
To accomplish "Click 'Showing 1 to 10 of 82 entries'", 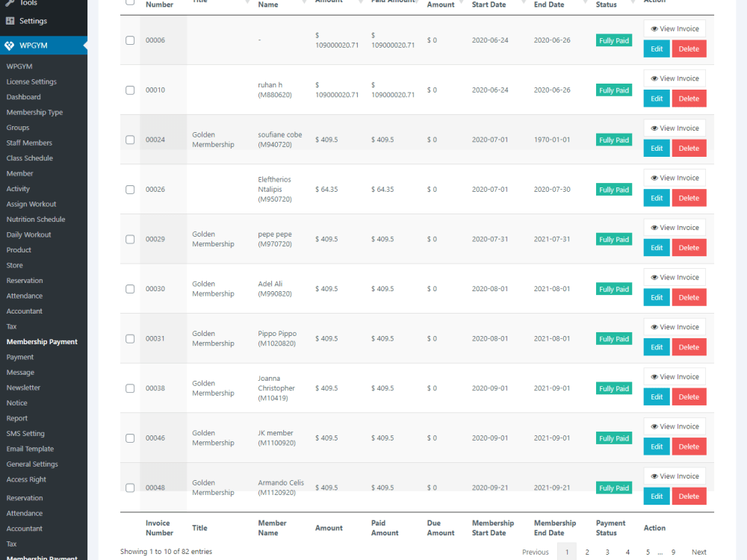I will 166,552.
